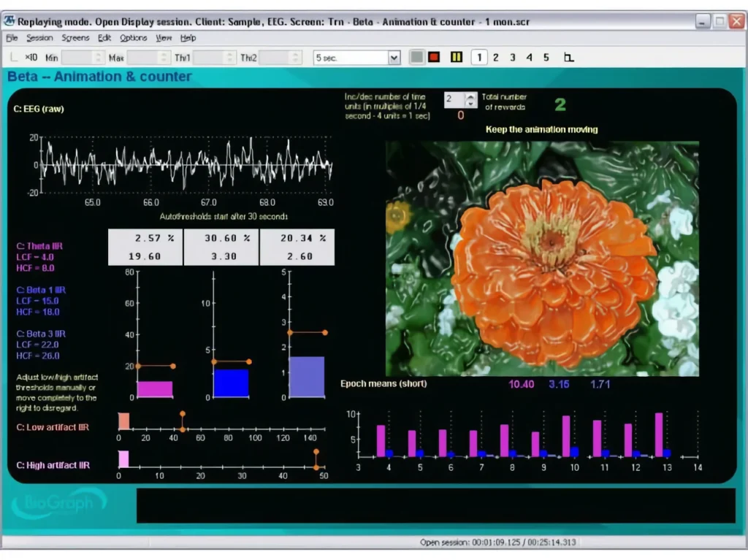Screen dimensions: 748x560
Task: Click the Screens menu item
Action: click(x=75, y=38)
